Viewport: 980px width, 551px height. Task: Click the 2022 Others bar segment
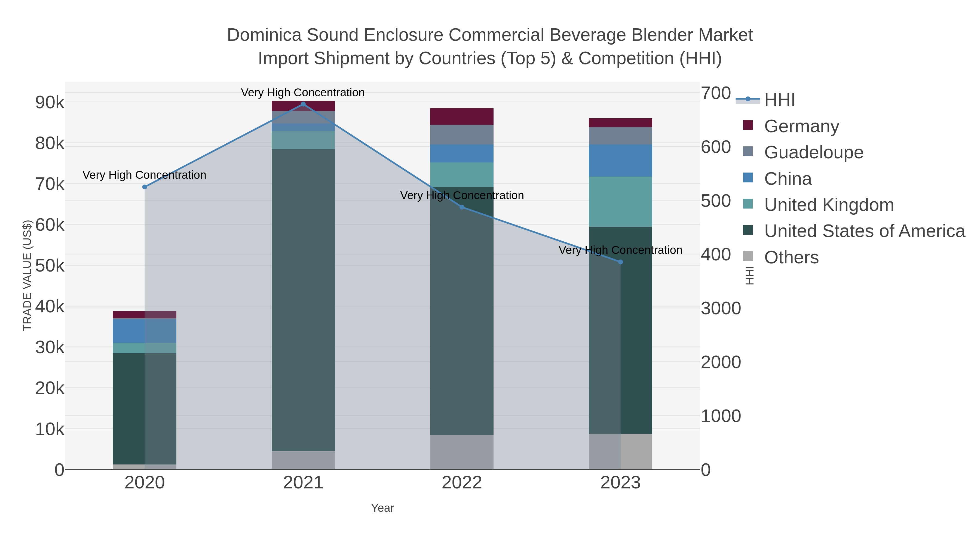coord(462,453)
